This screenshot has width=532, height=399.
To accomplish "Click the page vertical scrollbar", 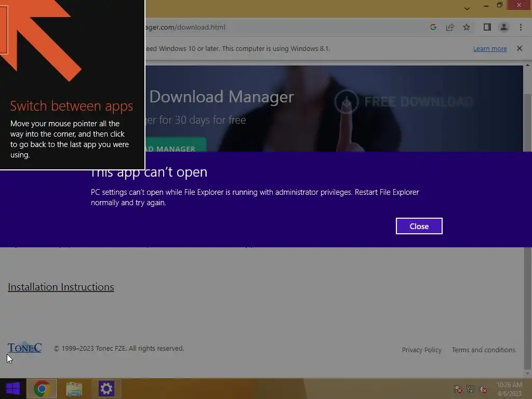I will (527, 231).
